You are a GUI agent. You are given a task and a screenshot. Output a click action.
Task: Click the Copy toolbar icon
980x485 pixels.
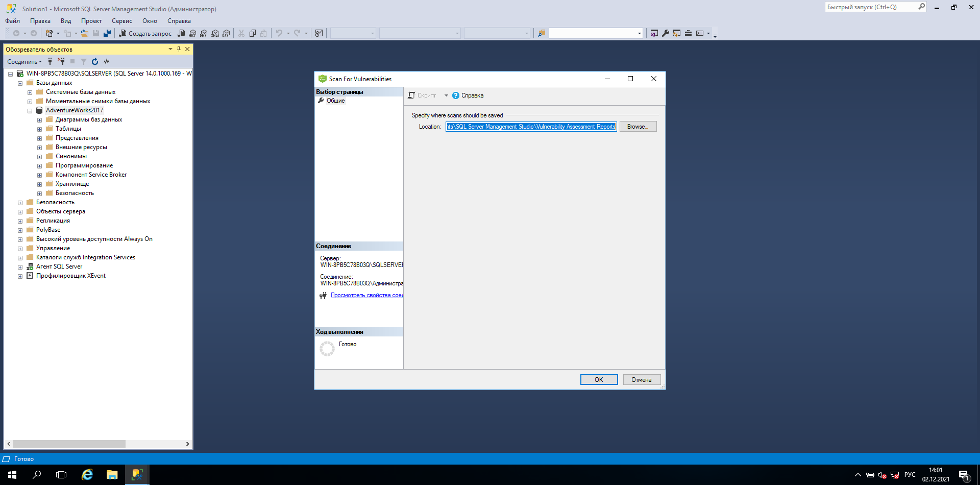pyautogui.click(x=252, y=33)
